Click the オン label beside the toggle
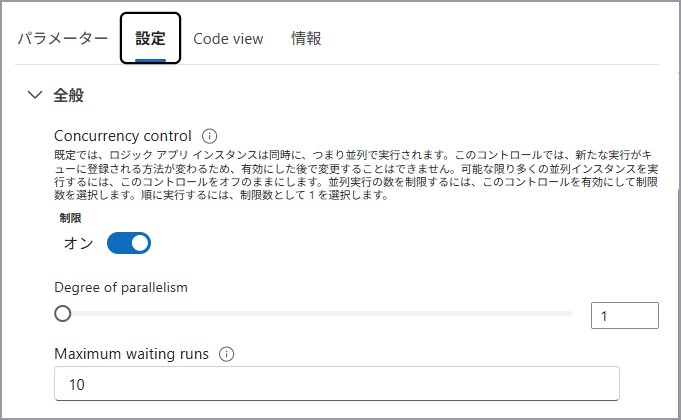681x420 pixels. (x=78, y=243)
